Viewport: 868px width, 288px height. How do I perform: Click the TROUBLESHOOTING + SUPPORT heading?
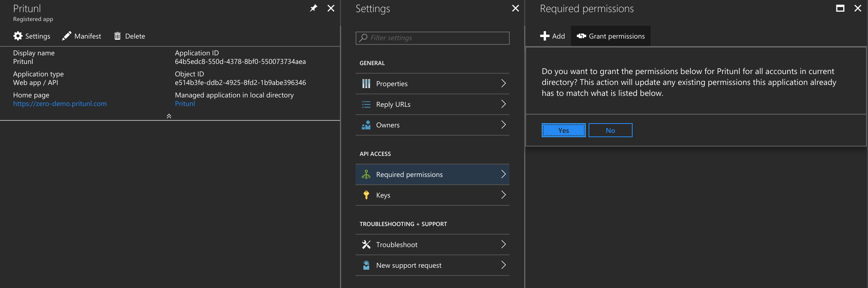point(403,224)
